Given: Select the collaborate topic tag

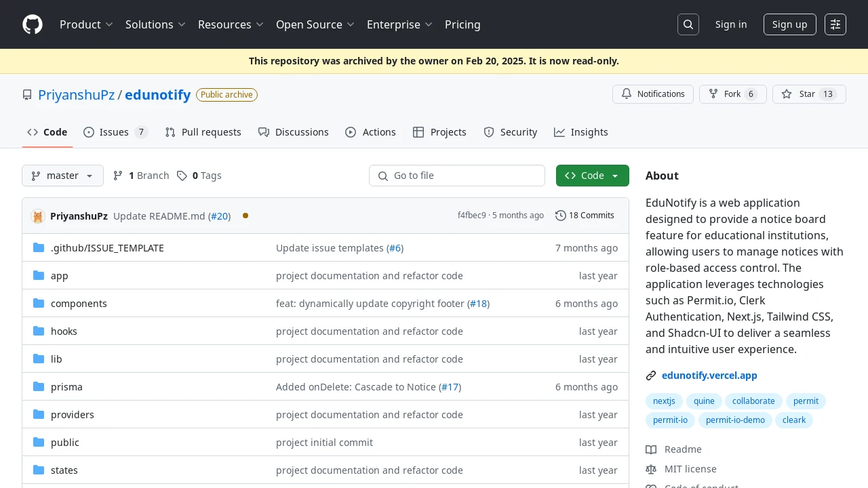Looking at the screenshot, I should pos(753,401).
